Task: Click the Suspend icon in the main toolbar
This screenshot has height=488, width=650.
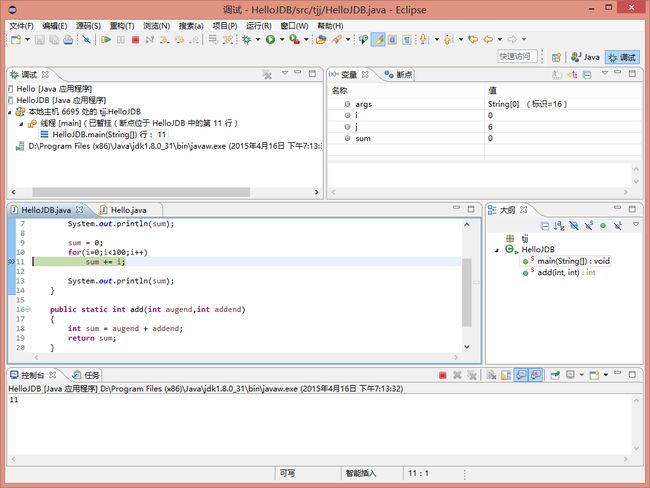Action: 121,40
